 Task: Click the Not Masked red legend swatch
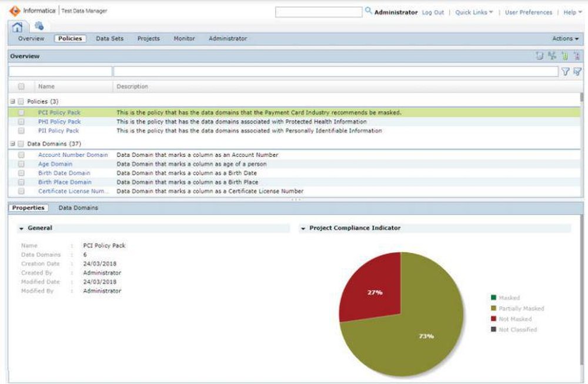click(x=493, y=319)
